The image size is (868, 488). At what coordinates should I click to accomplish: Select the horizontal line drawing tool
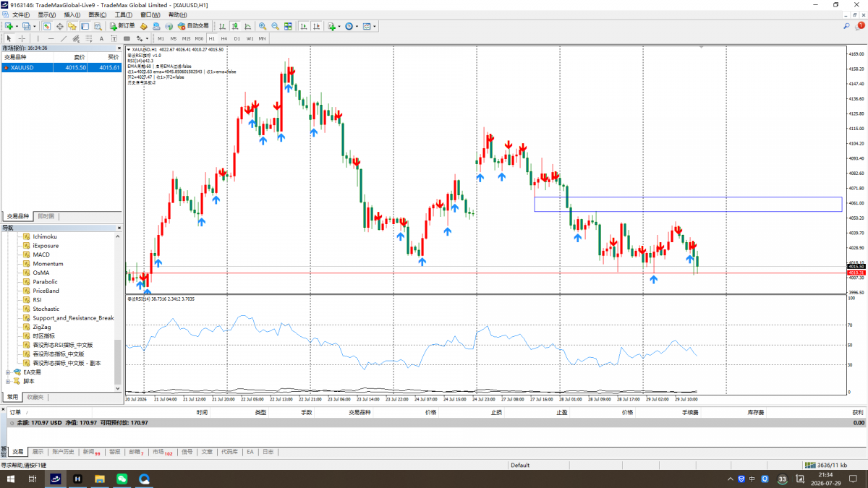pos(51,38)
